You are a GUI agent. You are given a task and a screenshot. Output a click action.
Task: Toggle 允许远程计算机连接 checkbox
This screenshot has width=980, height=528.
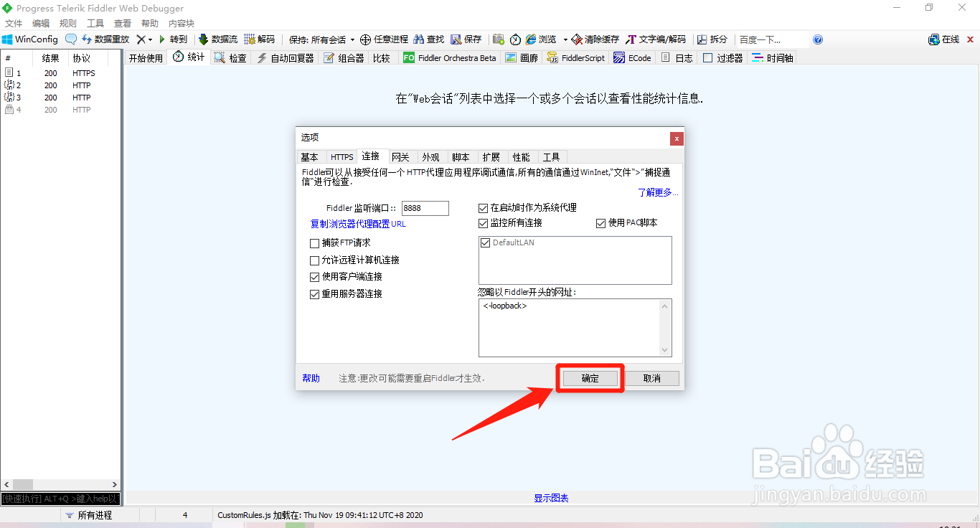(314, 260)
